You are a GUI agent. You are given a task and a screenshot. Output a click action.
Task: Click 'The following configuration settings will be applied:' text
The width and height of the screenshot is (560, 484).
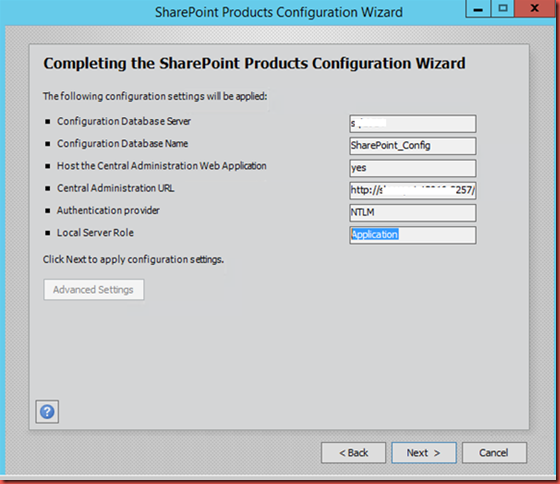point(155,96)
